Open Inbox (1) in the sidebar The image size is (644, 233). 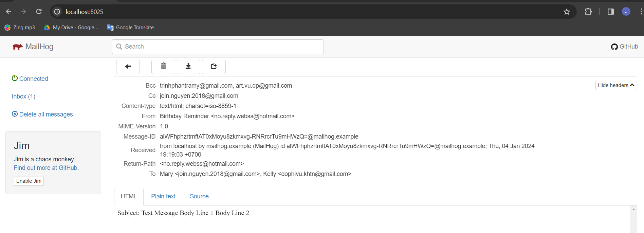[x=23, y=96]
